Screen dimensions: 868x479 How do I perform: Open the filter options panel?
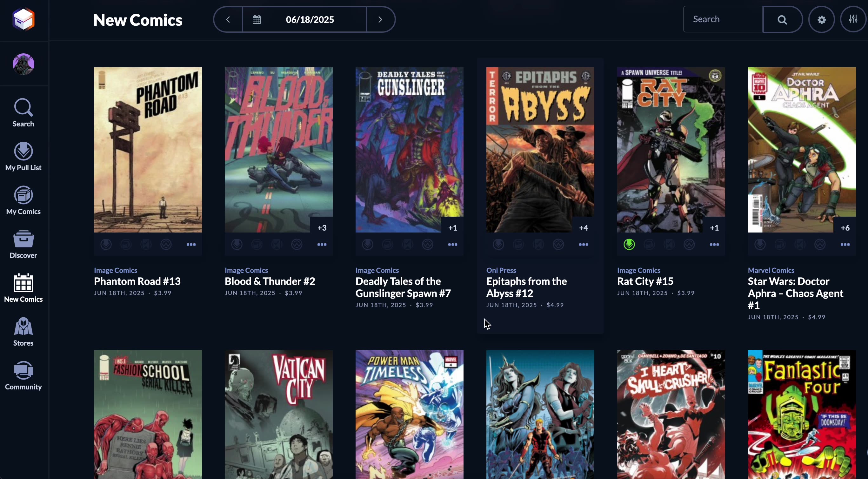[x=853, y=19]
